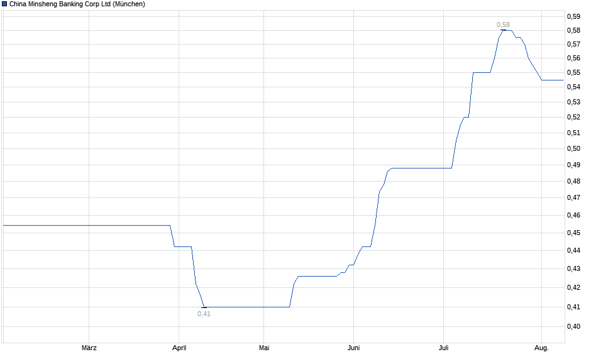The image size is (591, 364).
Task: Click the 0,40 price axis value
Action: pyautogui.click(x=573, y=326)
